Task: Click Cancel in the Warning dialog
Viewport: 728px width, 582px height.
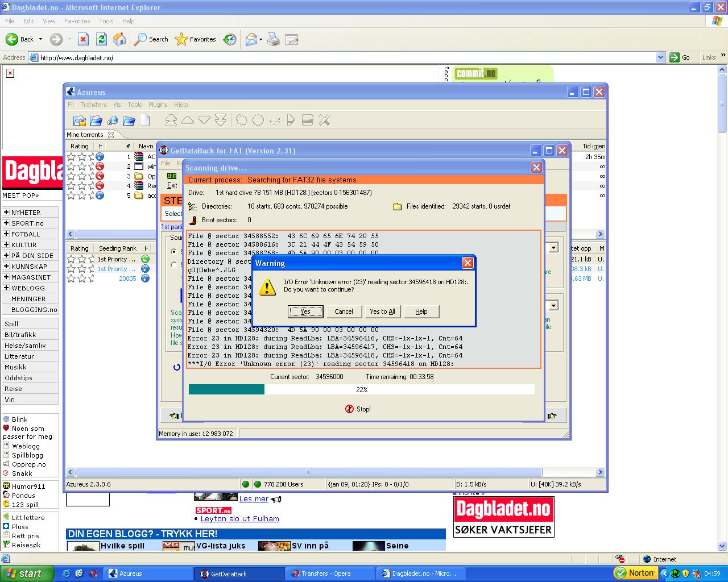Action: (x=344, y=311)
